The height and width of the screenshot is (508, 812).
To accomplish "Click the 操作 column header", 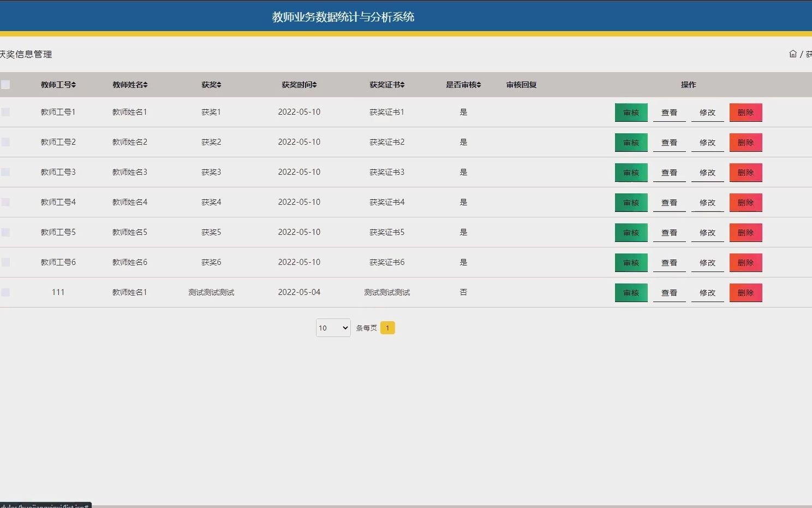I will point(689,85).
